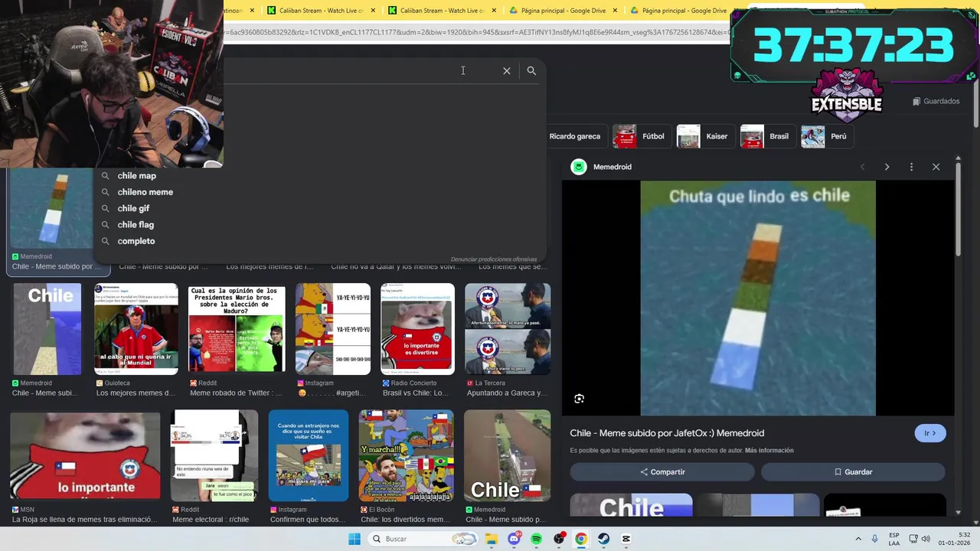Open the Windows Start menu
The width and height of the screenshot is (980, 551).
[354, 539]
